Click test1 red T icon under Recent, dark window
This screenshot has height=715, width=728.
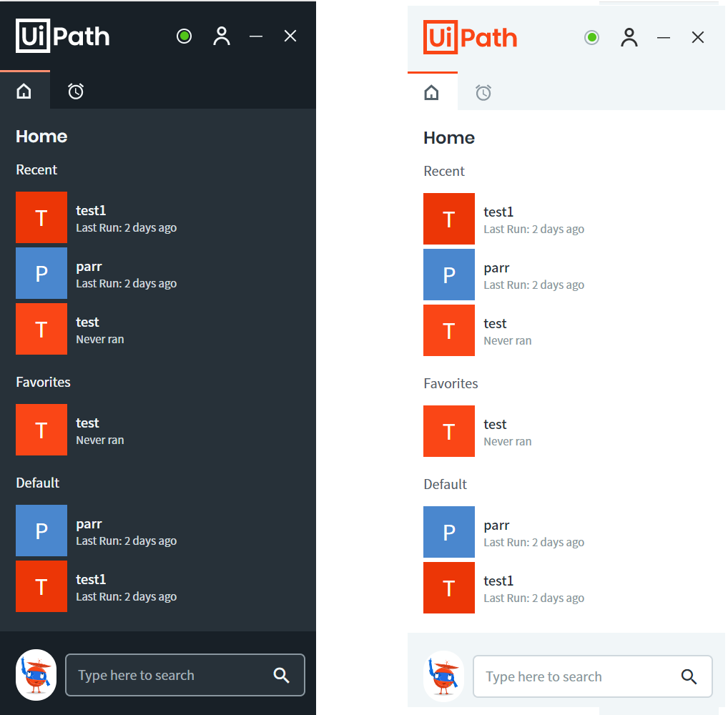41,217
